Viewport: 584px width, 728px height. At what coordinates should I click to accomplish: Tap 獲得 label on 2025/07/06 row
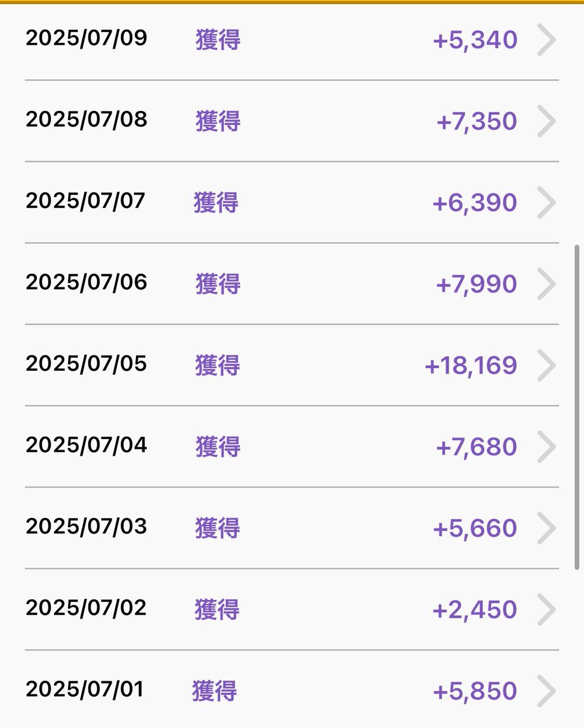tap(218, 283)
